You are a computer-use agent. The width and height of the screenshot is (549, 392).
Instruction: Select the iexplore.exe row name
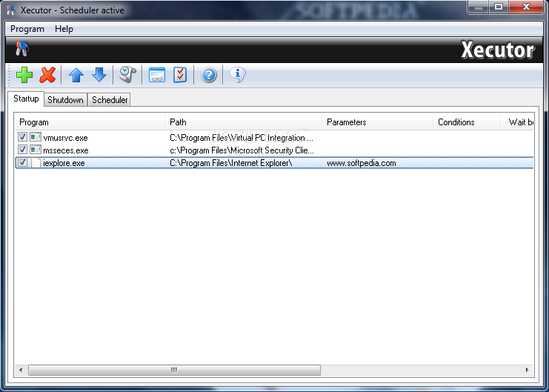[64, 163]
